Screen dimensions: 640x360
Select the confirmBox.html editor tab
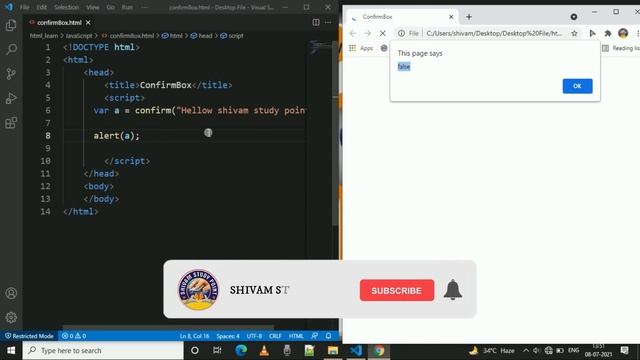coord(59,22)
